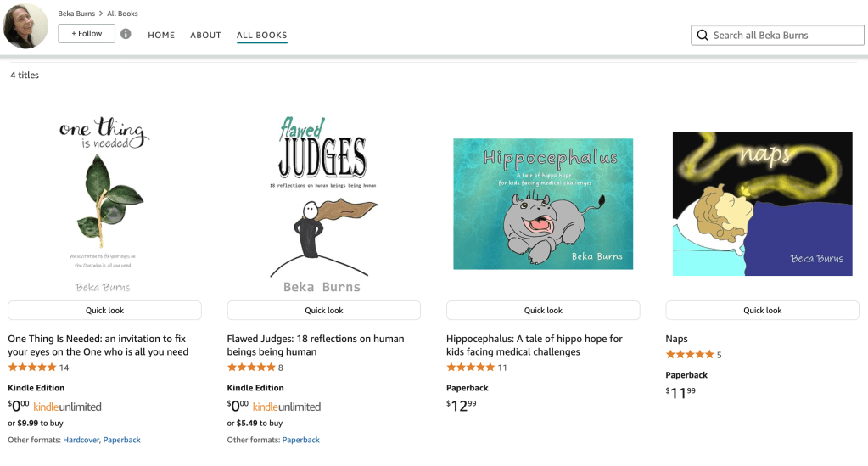Open the HOME tab
868x466 pixels.
(161, 35)
